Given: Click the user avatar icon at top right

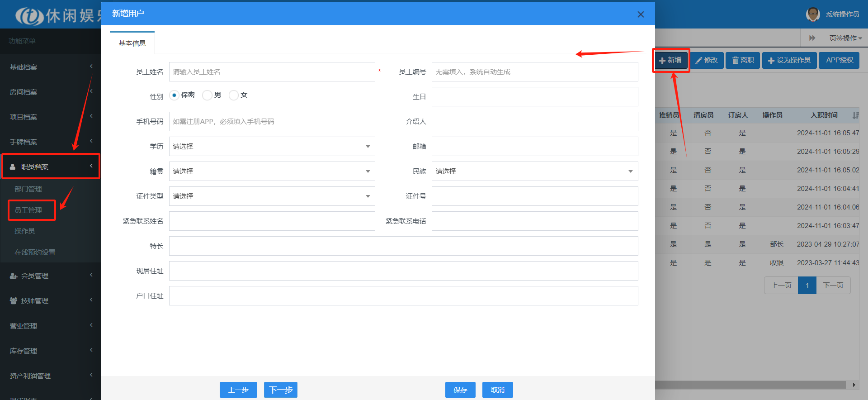Looking at the screenshot, I should (x=812, y=14).
